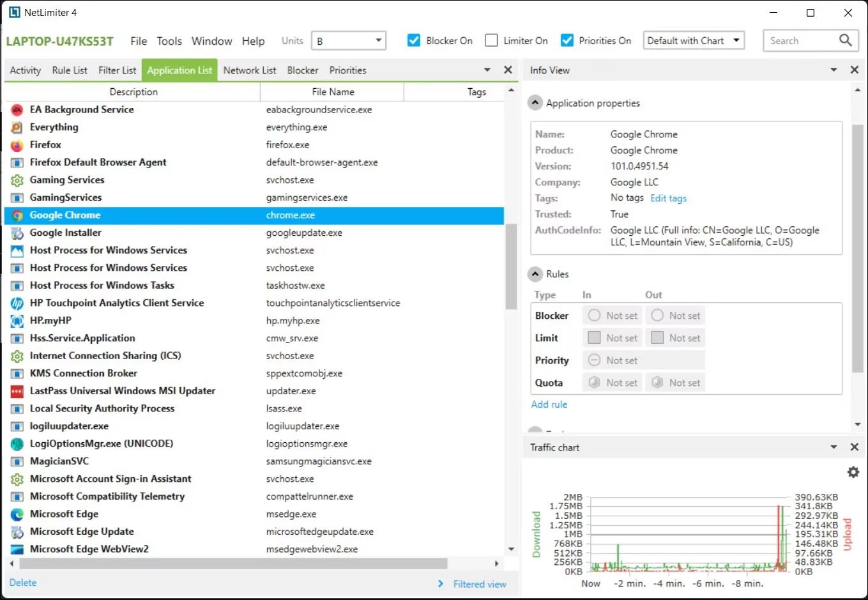Image resolution: width=868 pixels, height=600 pixels.
Task: Close the Traffic chart panel
Action: 855,447
